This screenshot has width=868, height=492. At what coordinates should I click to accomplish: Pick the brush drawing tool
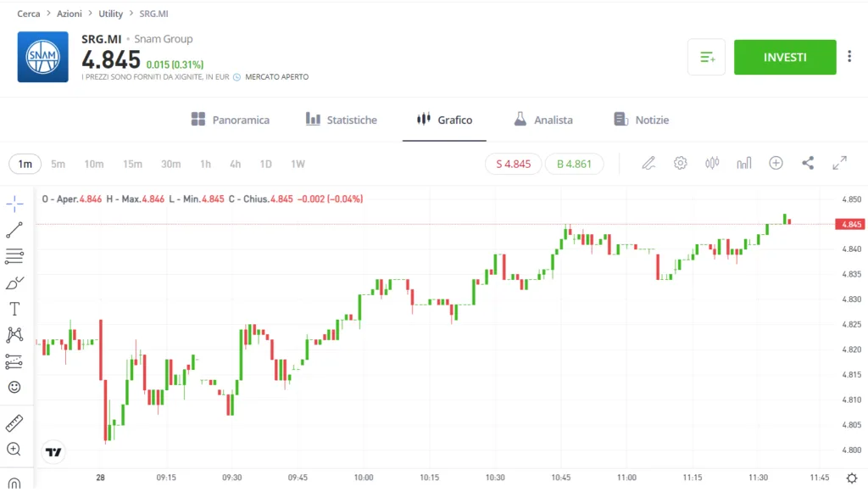click(x=14, y=283)
